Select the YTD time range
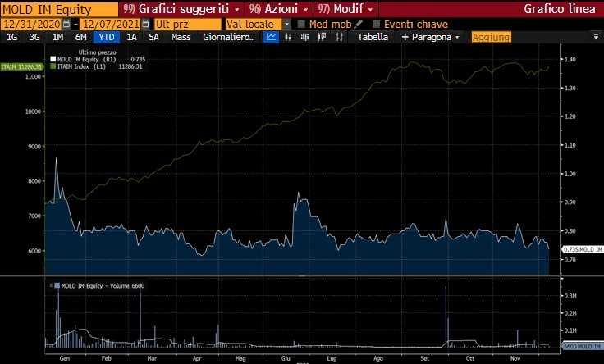 point(107,37)
